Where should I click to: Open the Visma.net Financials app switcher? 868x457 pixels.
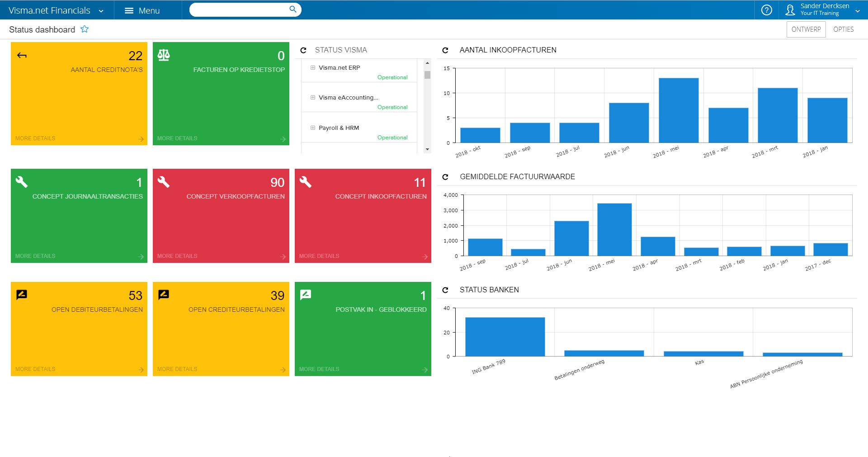(x=100, y=10)
